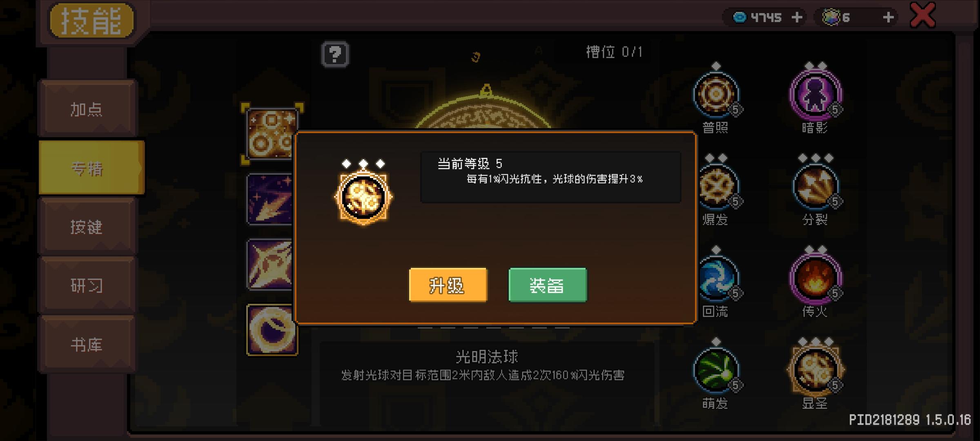Click the green 装备 equip button
The height and width of the screenshot is (441, 980).
point(548,285)
